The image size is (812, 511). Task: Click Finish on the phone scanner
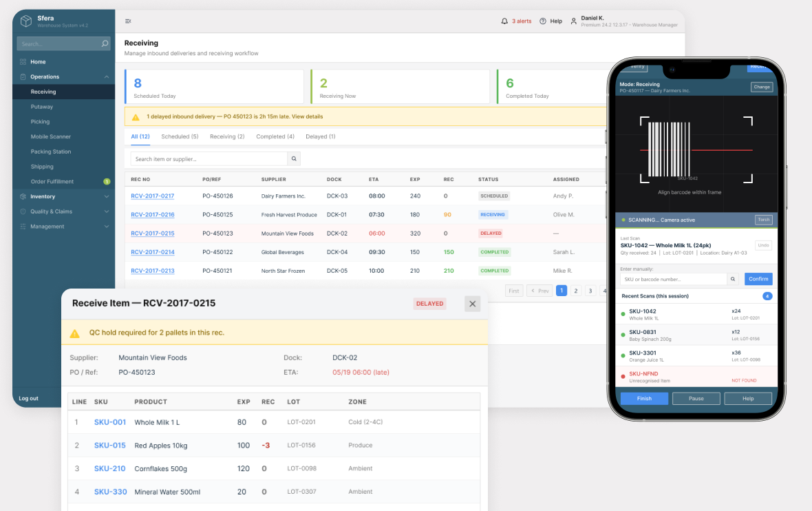point(644,399)
